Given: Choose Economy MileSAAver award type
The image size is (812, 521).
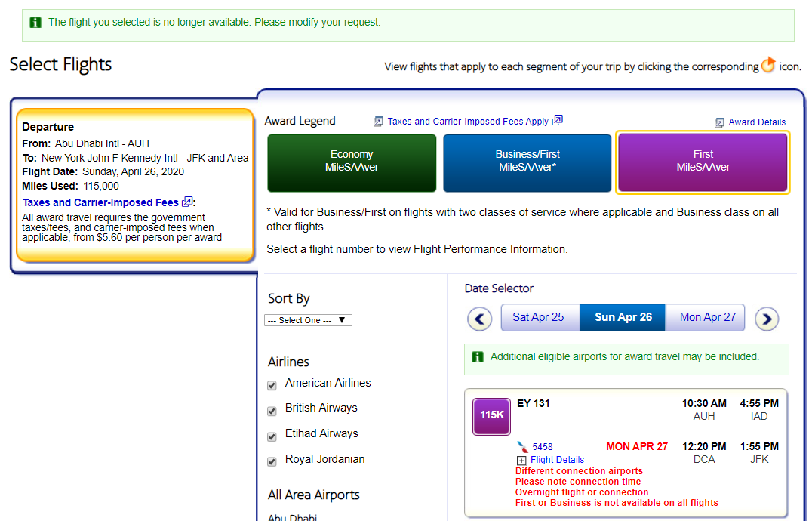Looking at the screenshot, I should [352, 163].
